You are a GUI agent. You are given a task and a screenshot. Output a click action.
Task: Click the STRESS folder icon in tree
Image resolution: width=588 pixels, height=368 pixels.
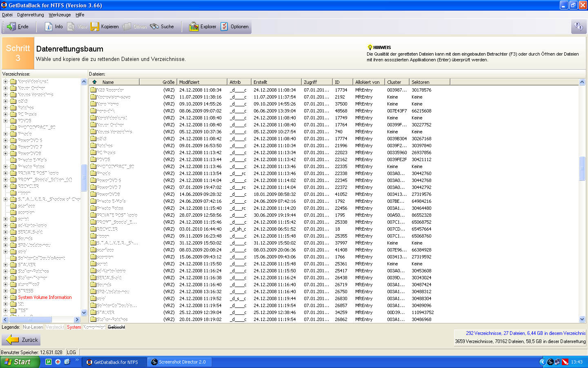(x=13, y=291)
